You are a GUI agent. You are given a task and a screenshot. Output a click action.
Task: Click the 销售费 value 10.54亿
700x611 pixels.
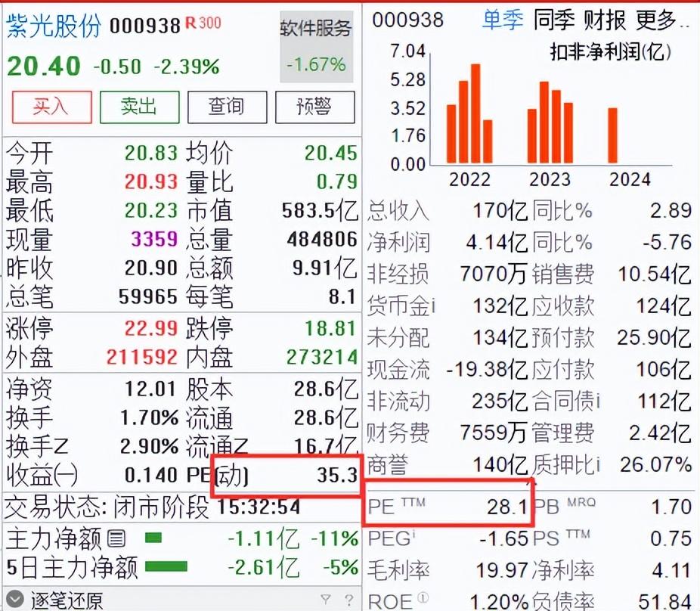tap(655, 274)
